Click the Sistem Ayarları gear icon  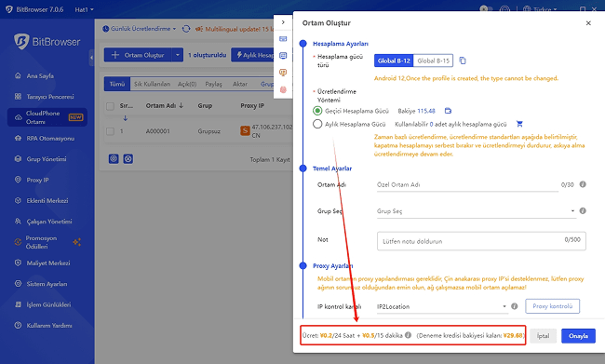coord(18,284)
